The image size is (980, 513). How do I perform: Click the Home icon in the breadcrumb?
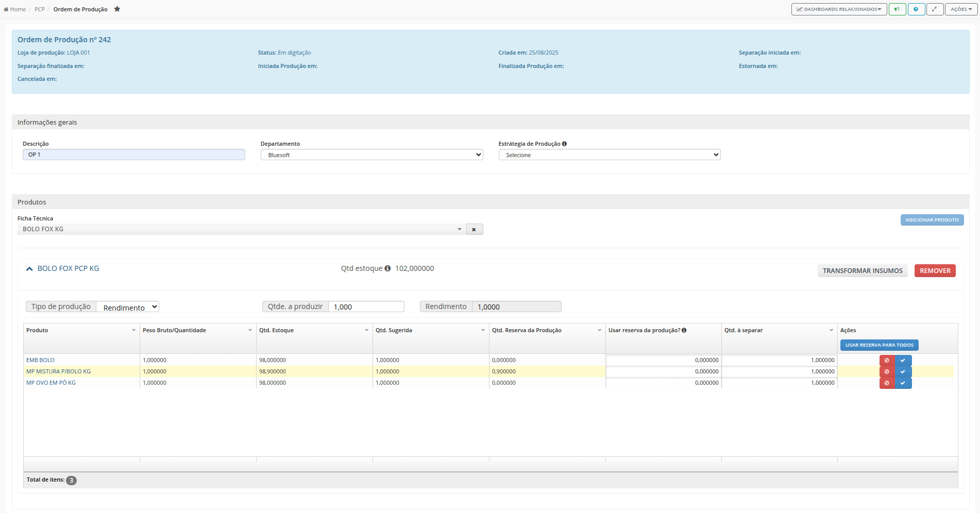pos(6,9)
